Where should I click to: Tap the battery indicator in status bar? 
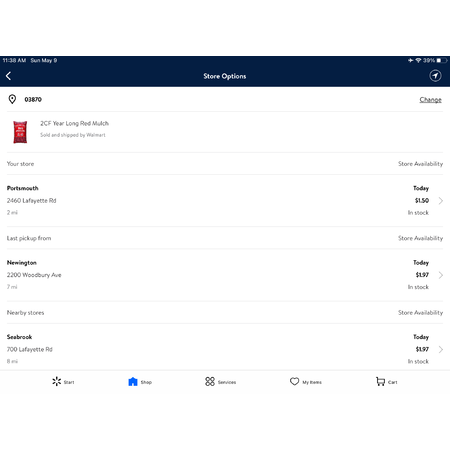tap(442, 61)
